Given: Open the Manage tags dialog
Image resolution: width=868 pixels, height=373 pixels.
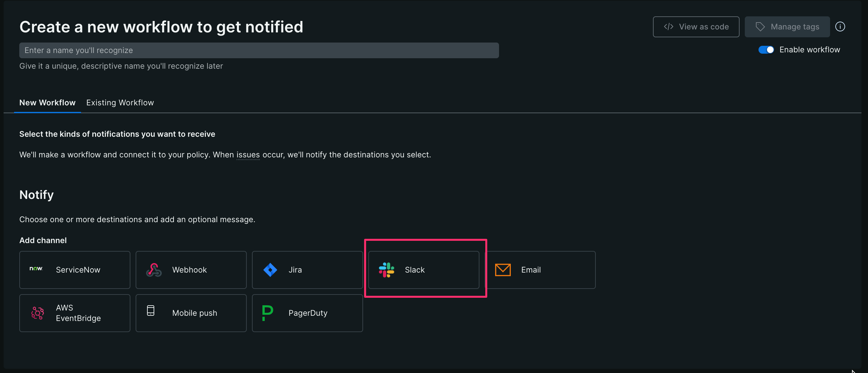Looking at the screenshot, I should [787, 27].
